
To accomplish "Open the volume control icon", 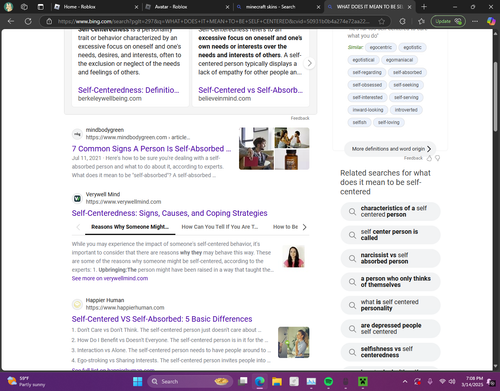I will point(452,381).
